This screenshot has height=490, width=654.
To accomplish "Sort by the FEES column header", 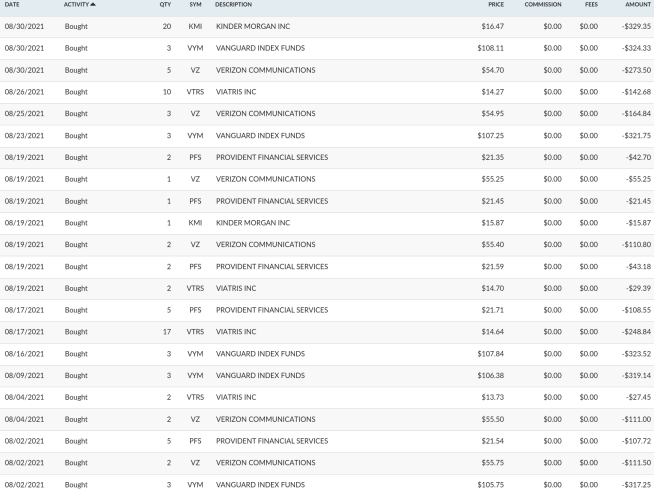I will pyautogui.click(x=591, y=5).
